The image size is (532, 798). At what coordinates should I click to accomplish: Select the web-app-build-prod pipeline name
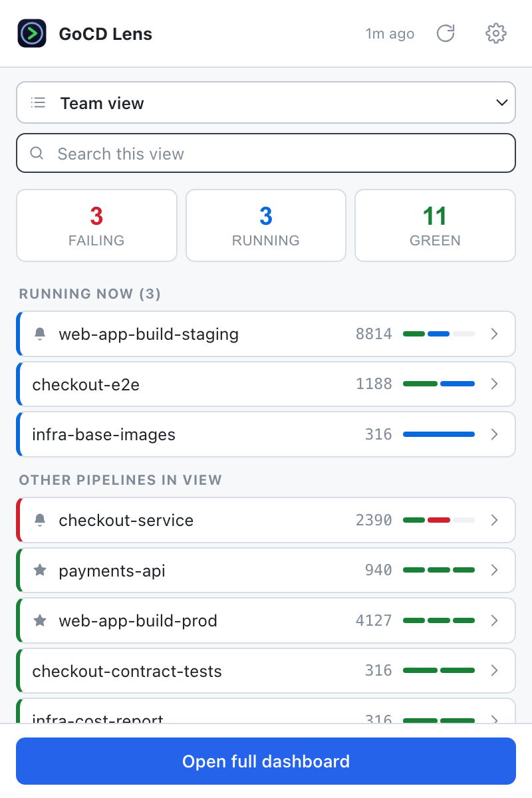coord(138,620)
